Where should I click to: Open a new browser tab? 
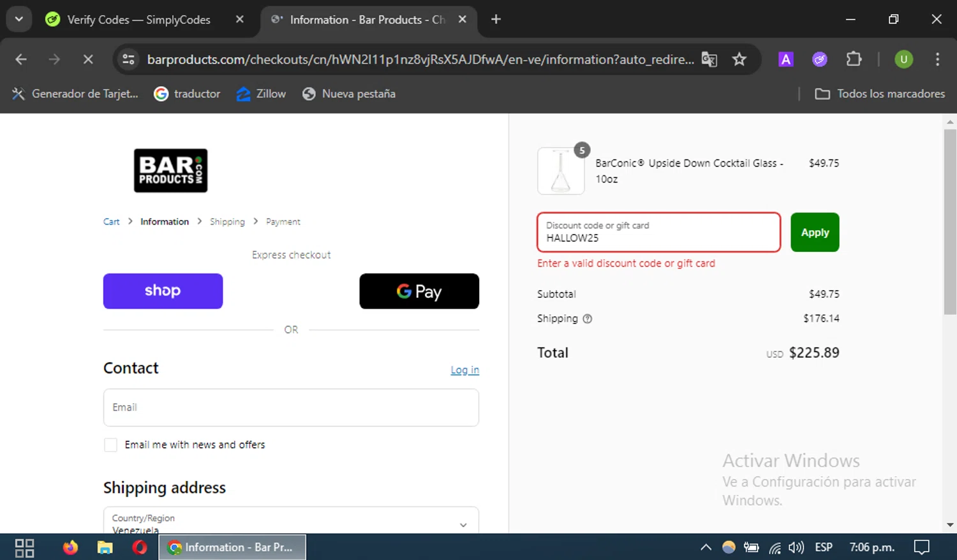click(496, 19)
